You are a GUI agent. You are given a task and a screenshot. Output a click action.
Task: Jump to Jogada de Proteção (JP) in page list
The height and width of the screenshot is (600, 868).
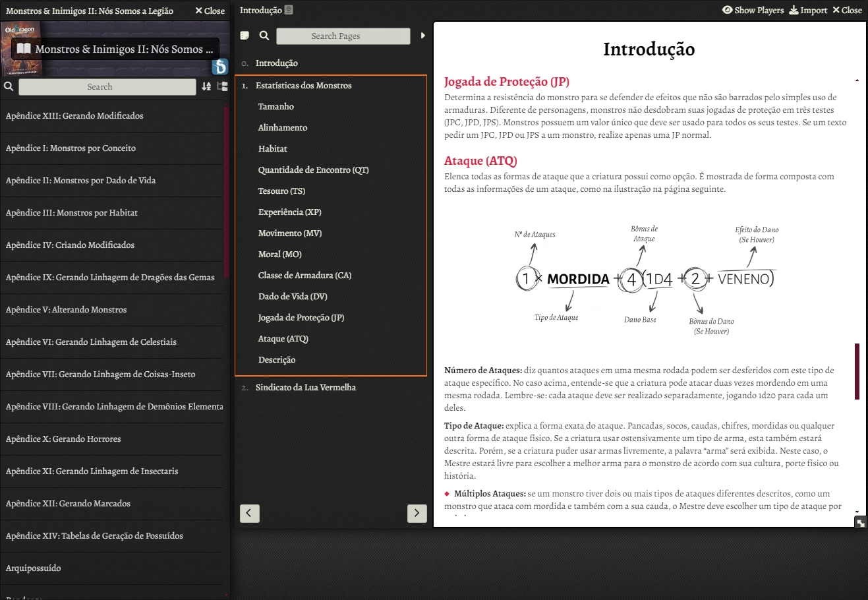click(301, 318)
